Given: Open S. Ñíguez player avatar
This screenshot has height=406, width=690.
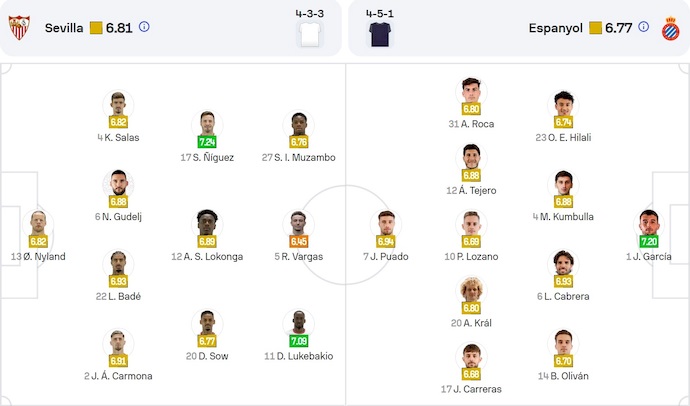Looking at the screenshot, I should 207,124.
